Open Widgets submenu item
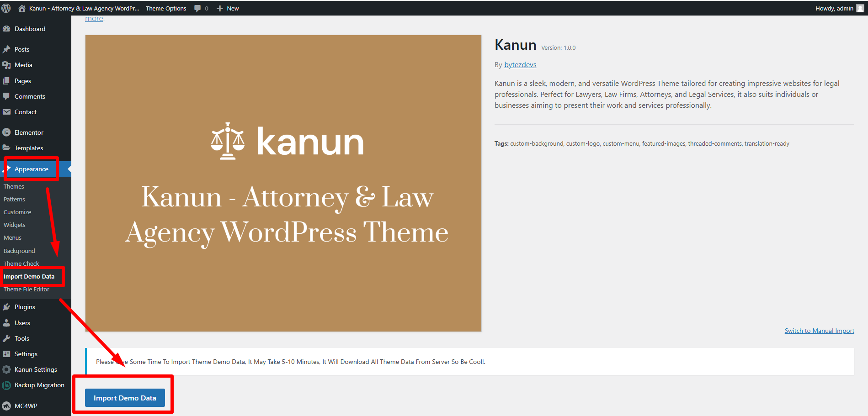Image resolution: width=868 pixels, height=416 pixels. (15, 225)
